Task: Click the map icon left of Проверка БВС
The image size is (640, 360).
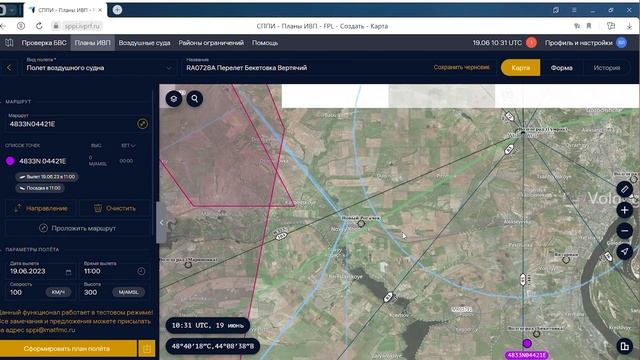Action: 9,42
